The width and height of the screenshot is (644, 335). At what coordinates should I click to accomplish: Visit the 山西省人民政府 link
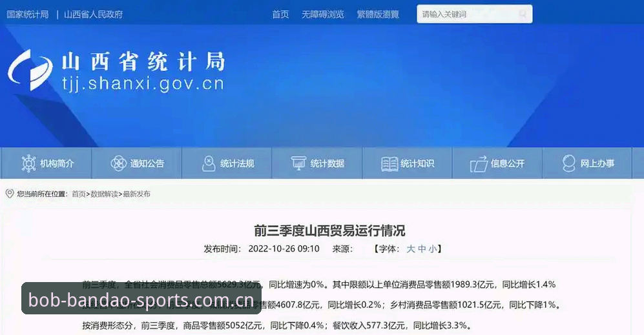tap(93, 14)
